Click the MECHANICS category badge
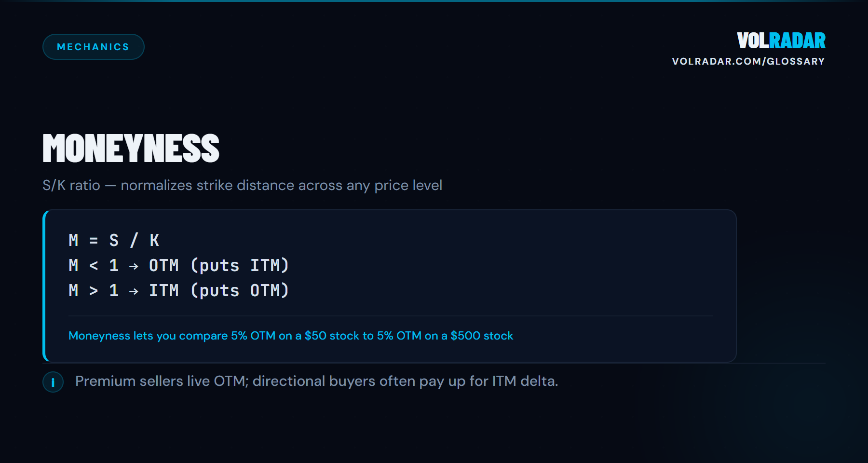The image size is (868, 463). [x=93, y=47]
